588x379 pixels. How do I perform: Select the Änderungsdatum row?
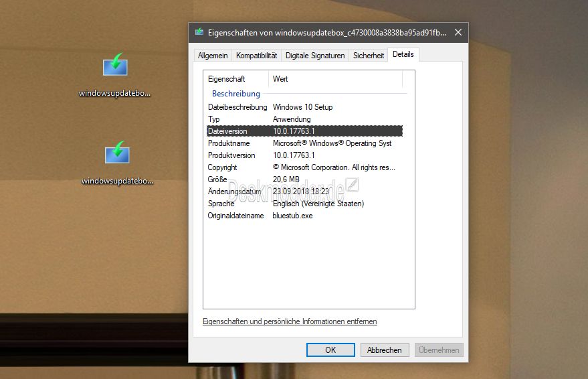pyautogui.click(x=304, y=191)
